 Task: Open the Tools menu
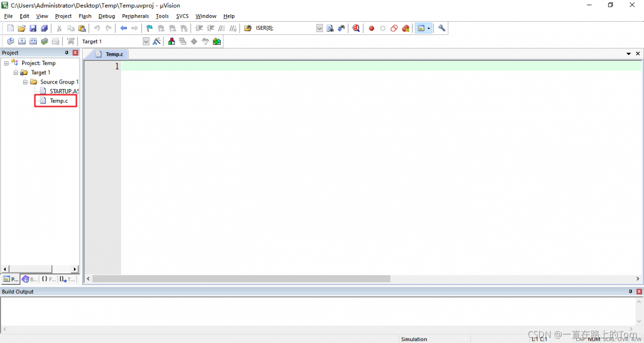pyautogui.click(x=163, y=16)
